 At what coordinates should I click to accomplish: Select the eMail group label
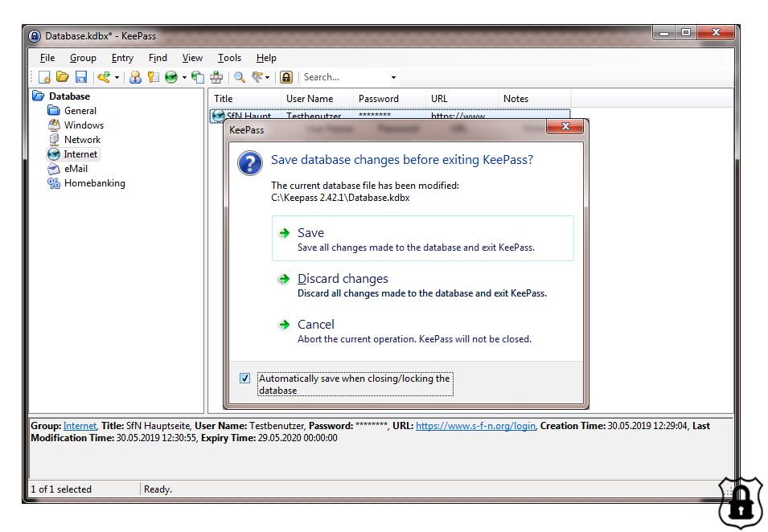click(76, 169)
